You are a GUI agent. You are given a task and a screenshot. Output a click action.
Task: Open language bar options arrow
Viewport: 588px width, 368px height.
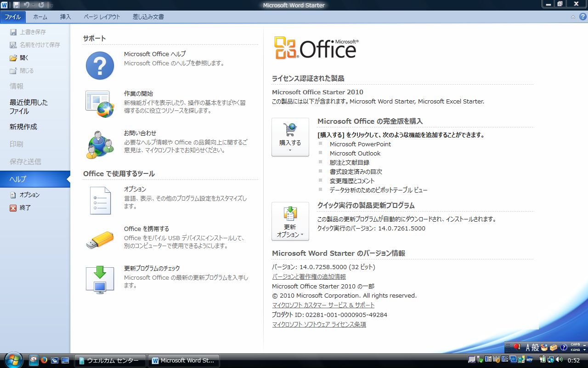click(x=584, y=350)
